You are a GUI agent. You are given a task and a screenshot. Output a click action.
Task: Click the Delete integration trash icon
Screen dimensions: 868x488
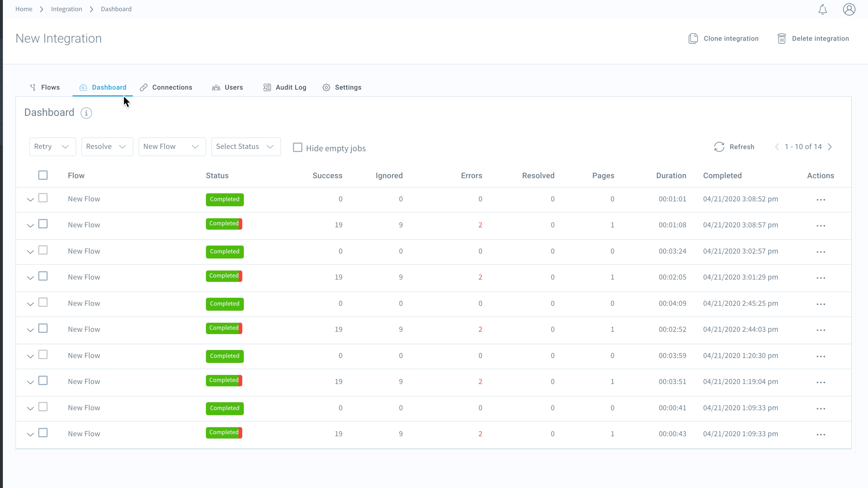point(781,38)
